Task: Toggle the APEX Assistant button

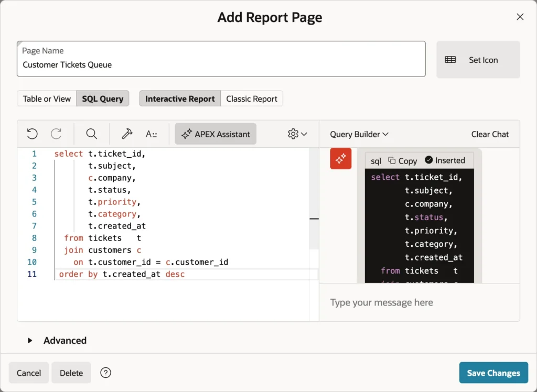Action: point(216,134)
